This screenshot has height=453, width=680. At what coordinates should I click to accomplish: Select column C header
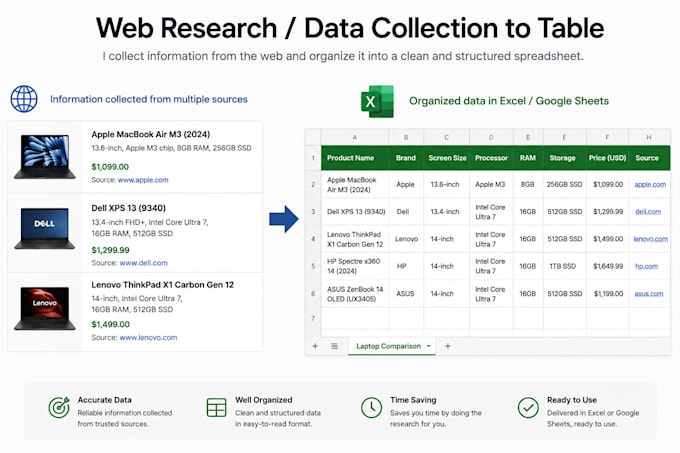446,137
